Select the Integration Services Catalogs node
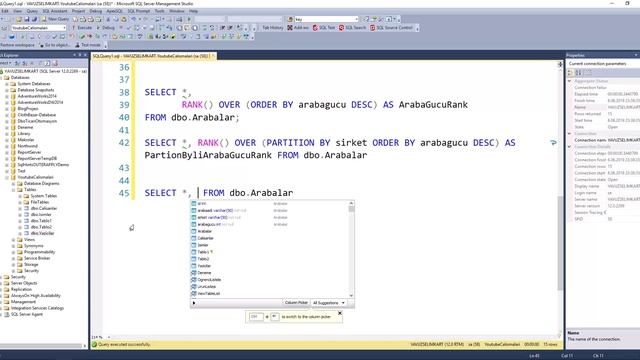 [x=37, y=308]
